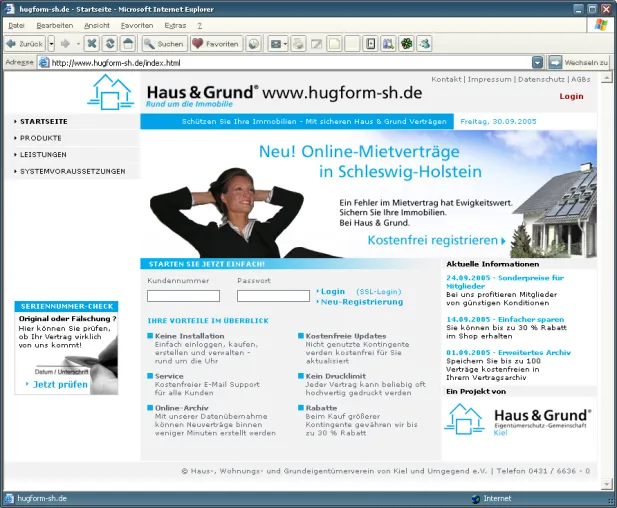Open the Favoriten menu

tap(137, 26)
